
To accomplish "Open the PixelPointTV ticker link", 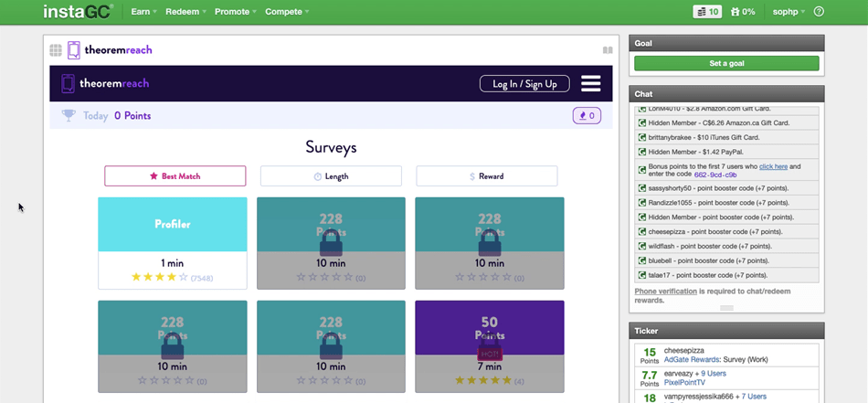I will tap(683, 383).
